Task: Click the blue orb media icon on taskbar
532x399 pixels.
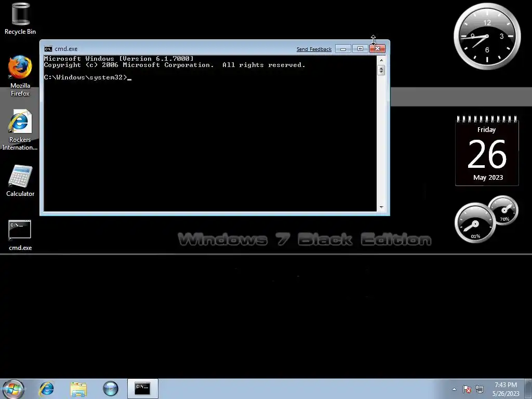Action: pyautogui.click(x=111, y=389)
